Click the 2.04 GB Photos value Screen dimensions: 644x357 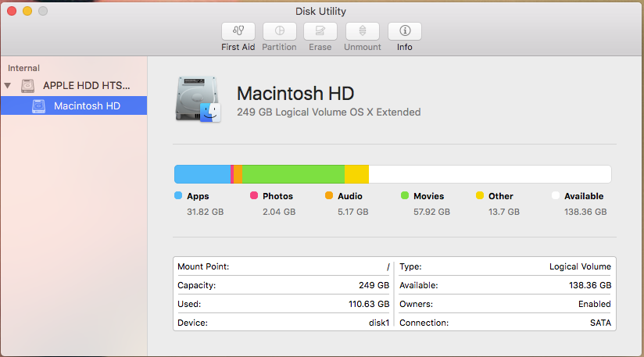(x=279, y=212)
